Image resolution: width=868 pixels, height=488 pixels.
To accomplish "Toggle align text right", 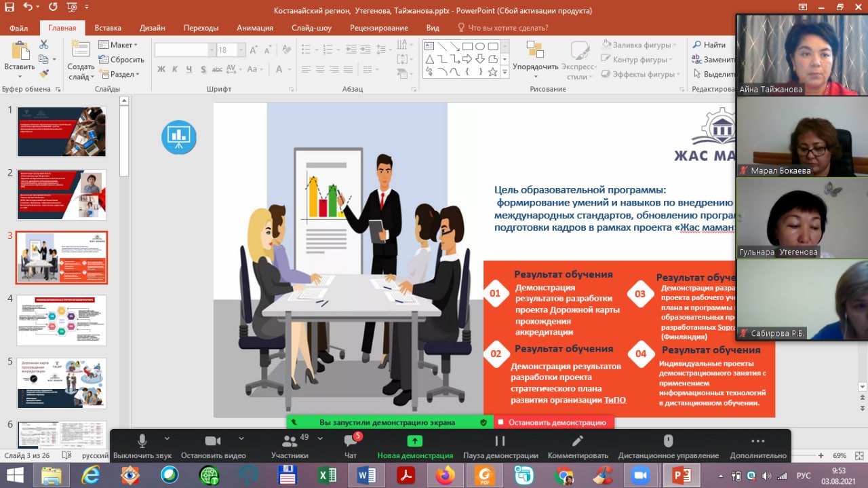I will coord(335,69).
